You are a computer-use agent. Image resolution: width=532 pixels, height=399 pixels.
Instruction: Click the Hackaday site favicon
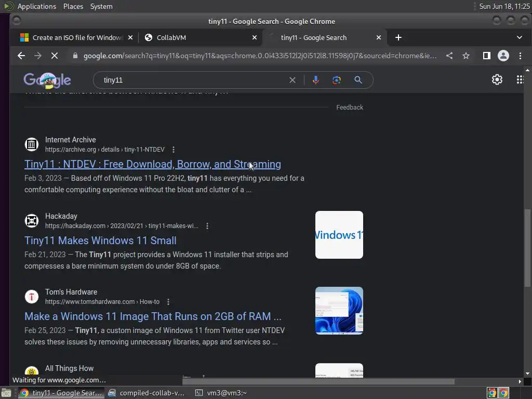pyautogui.click(x=32, y=220)
